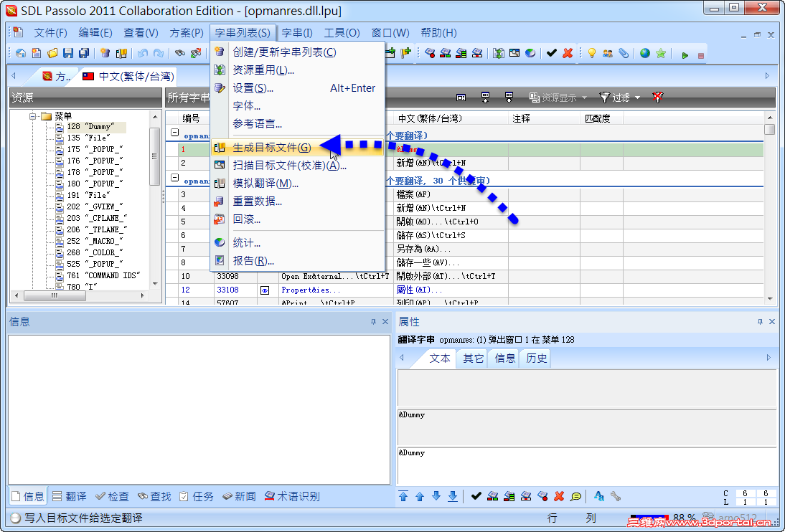Switch to the 其它 properties tab
The height and width of the screenshot is (532, 785).
point(473,358)
